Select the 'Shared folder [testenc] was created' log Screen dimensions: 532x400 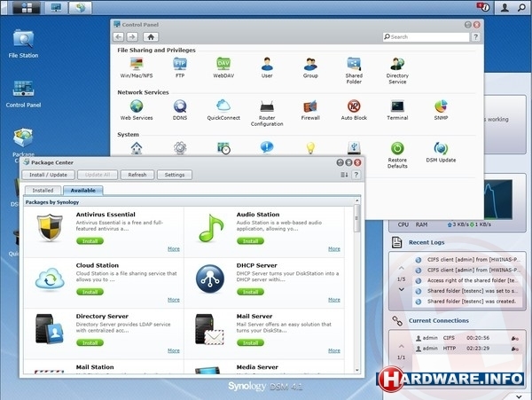467,302
